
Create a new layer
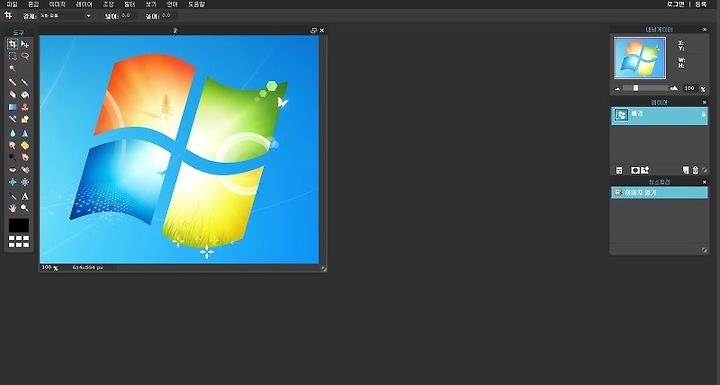point(686,170)
